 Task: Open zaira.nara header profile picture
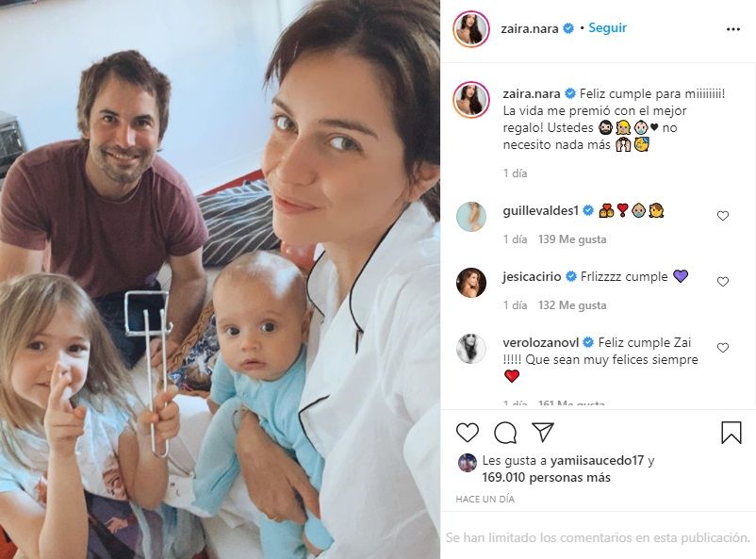(471, 29)
